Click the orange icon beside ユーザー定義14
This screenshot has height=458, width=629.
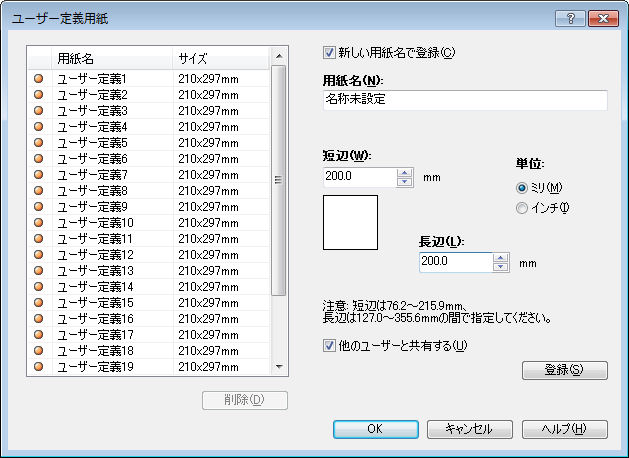[x=40, y=286]
